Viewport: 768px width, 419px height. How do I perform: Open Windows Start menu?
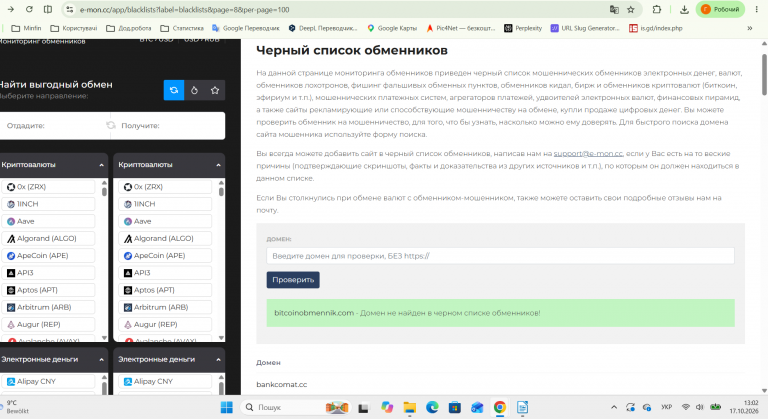(227, 407)
